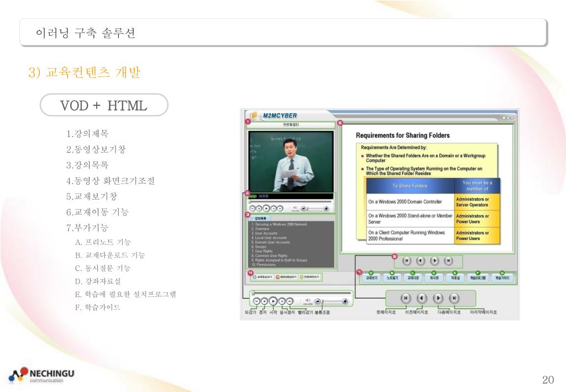Open the 학습가이드 study guide button

502,278
